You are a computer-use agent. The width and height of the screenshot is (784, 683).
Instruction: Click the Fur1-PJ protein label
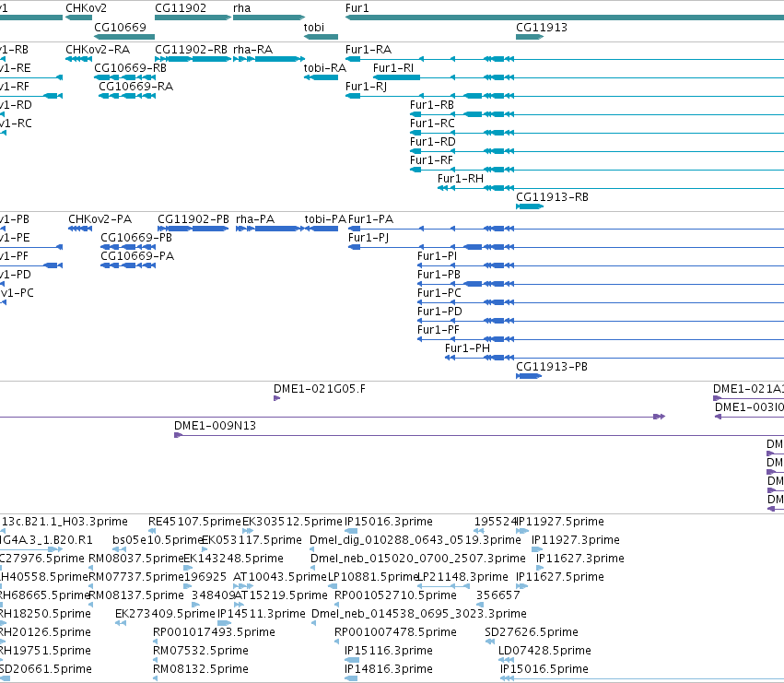369,237
